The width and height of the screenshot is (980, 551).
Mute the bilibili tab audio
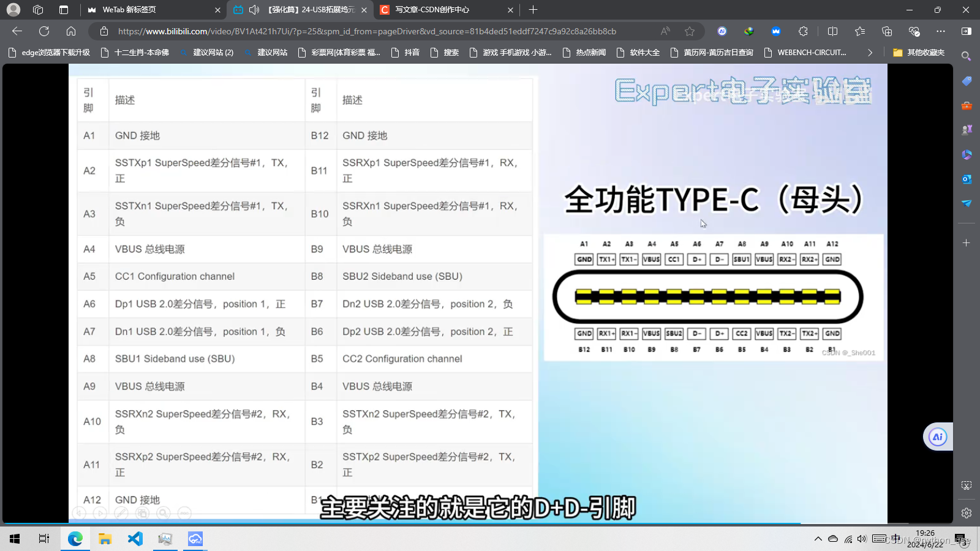click(254, 10)
